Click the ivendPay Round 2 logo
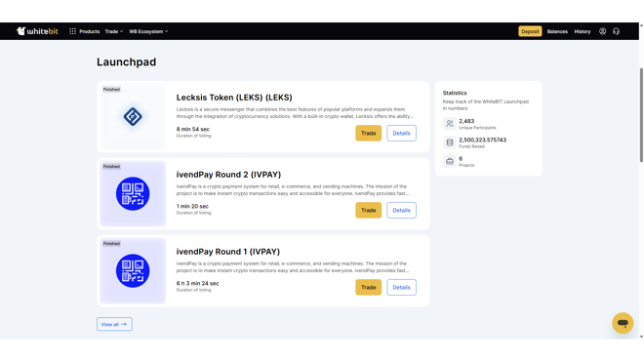 pos(133,193)
